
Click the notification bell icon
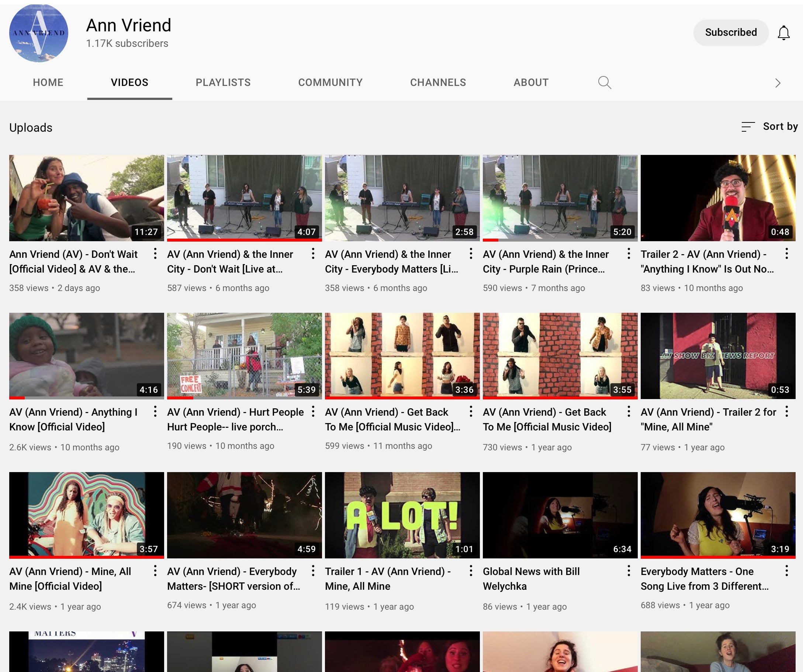(783, 33)
